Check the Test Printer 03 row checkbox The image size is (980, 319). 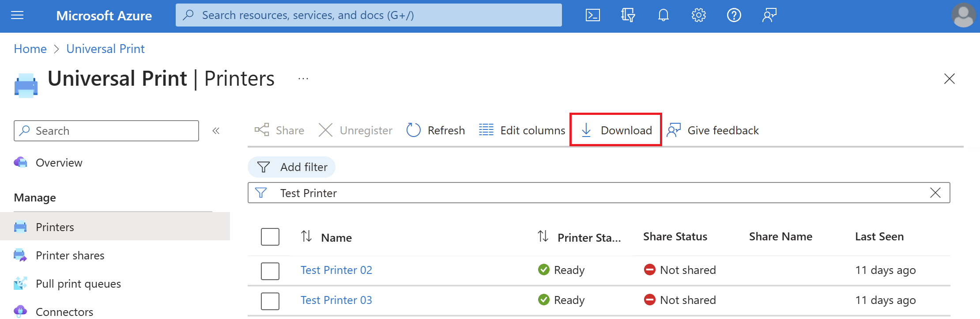[270, 301]
